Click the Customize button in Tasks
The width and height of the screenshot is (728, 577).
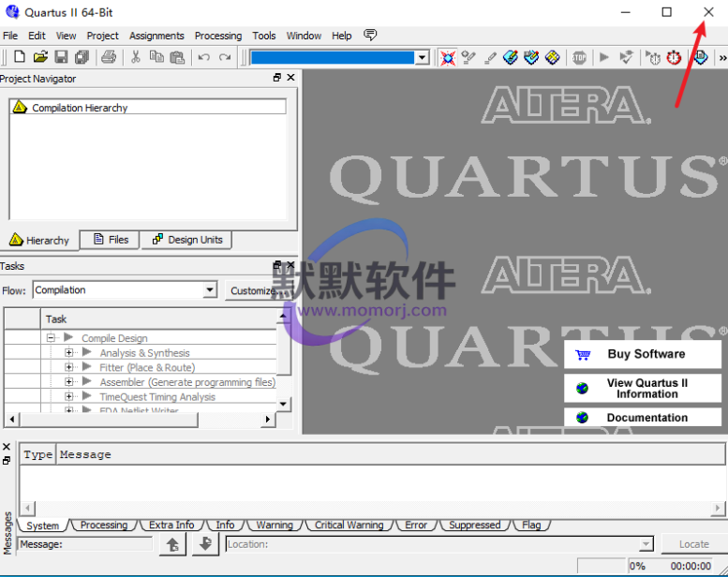point(255,290)
